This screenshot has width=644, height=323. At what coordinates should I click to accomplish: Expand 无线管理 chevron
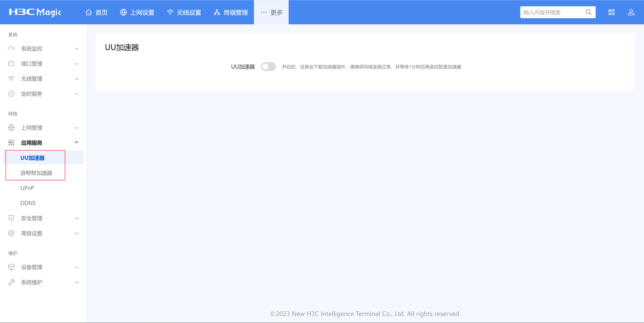(76, 79)
